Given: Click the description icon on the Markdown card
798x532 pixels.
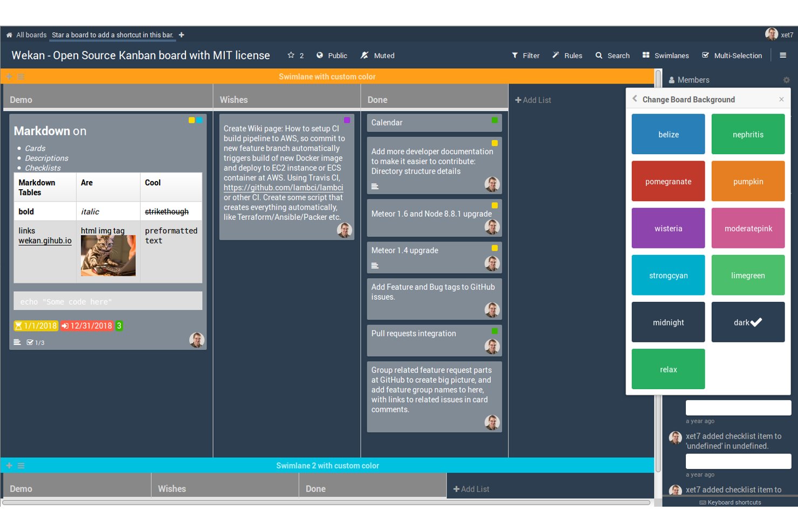Looking at the screenshot, I should click(x=17, y=342).
